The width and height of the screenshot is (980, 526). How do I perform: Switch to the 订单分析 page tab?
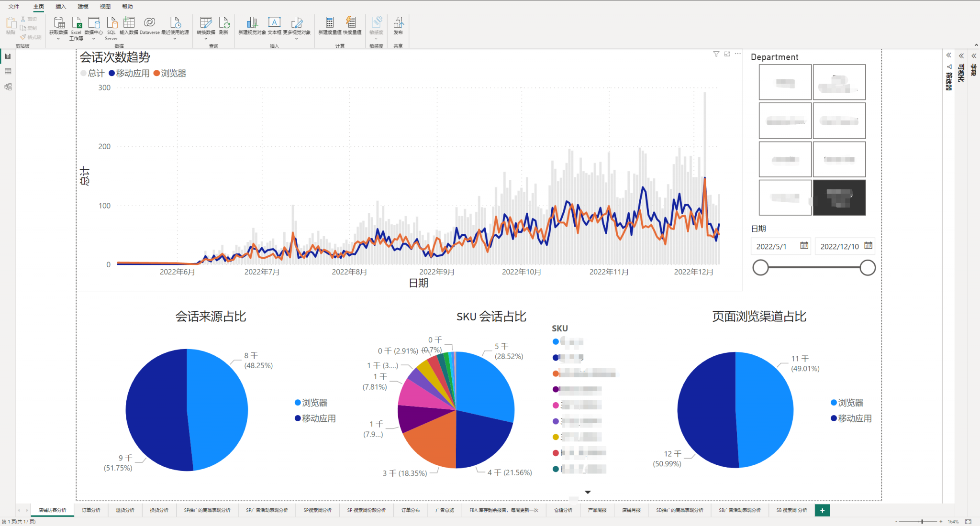click(x=91, y=510)
